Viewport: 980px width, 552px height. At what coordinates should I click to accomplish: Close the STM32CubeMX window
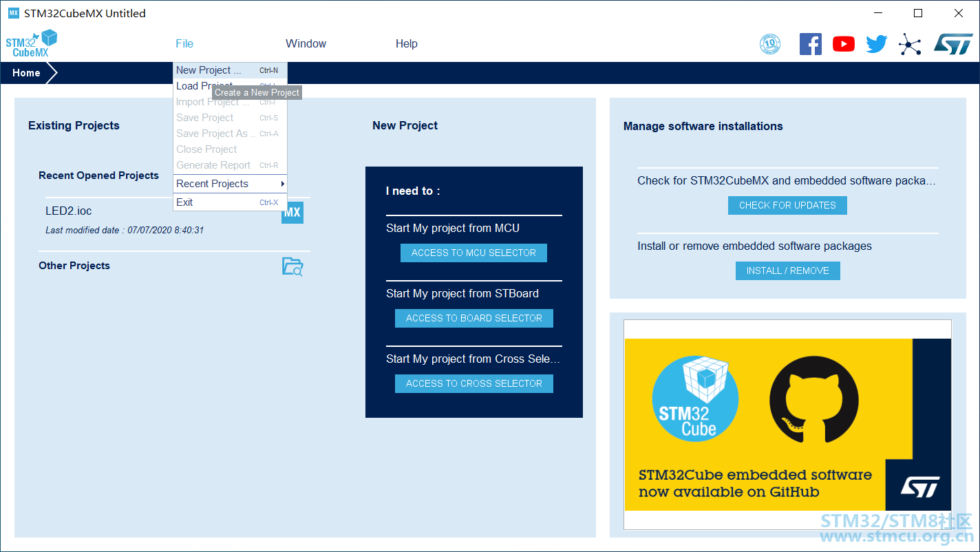point(958,13)
